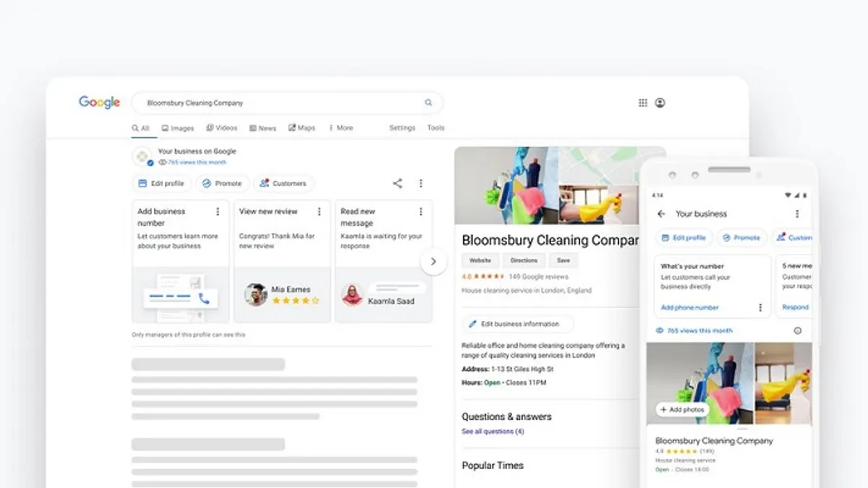Switch to the Videos tab
The width and height of the screenshot is (868, 488).
pyautogui.click(x=221, y=128)
